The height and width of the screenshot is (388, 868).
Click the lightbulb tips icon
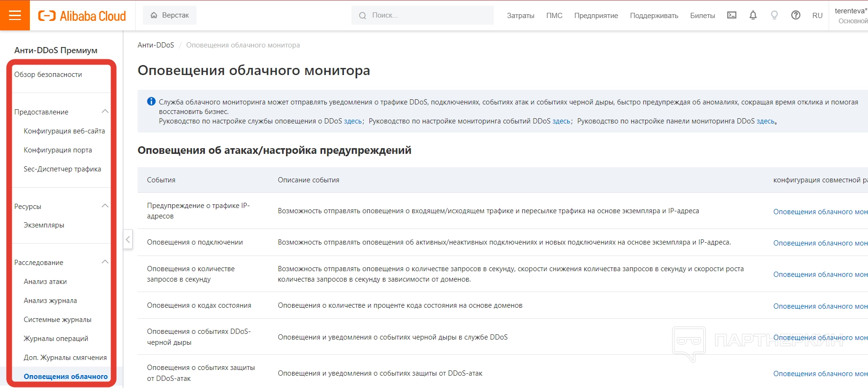(774, 15)
